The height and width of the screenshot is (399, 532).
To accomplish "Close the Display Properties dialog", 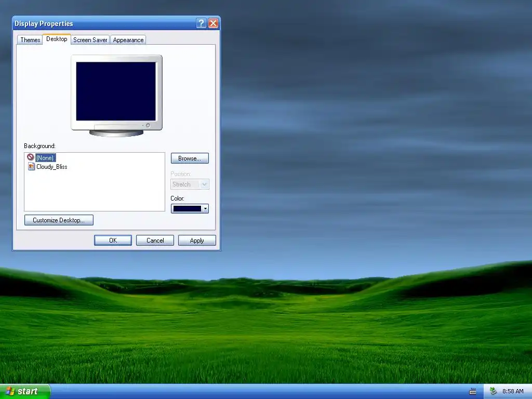I will coord(213,23).
